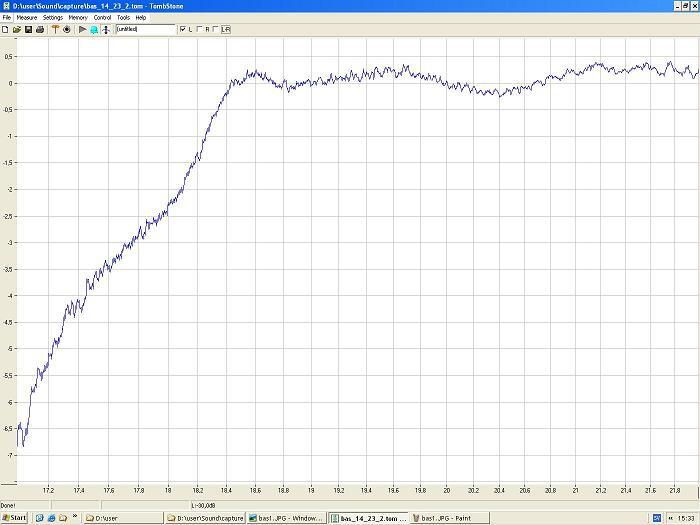Screen dimensions: 700x525
Task: Click the TombStone title bar app icon
Action: 6,6
